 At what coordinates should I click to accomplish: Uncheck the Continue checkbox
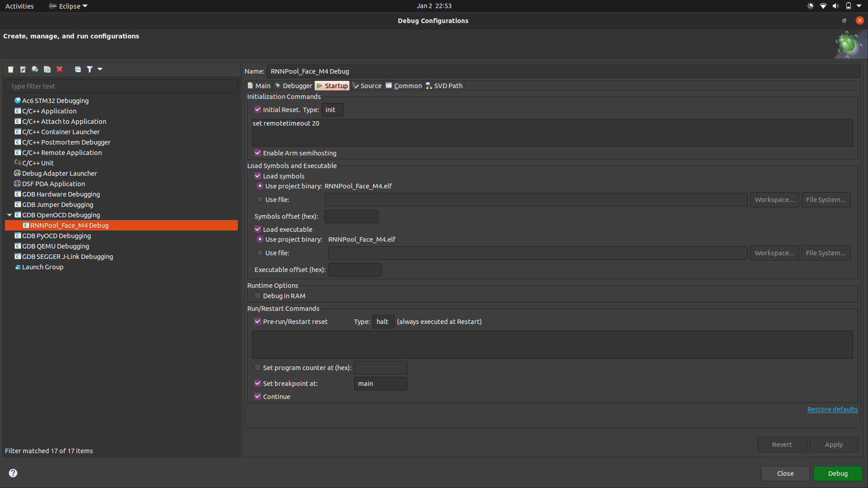coord(258,397)
